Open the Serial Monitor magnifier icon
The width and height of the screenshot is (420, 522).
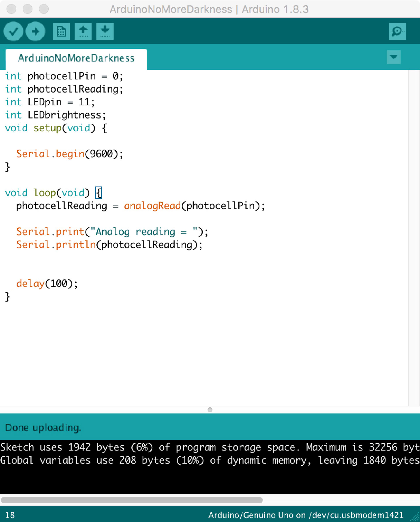(397, 31)
